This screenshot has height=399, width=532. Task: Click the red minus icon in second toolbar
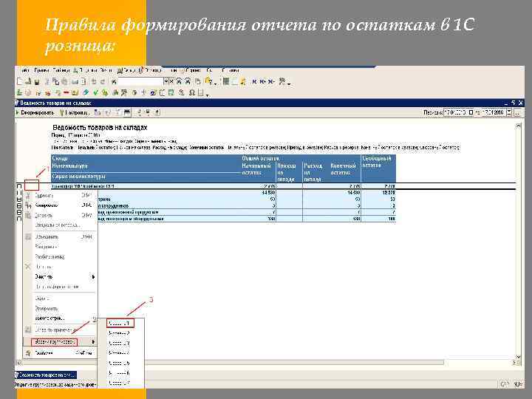point(66,92)
